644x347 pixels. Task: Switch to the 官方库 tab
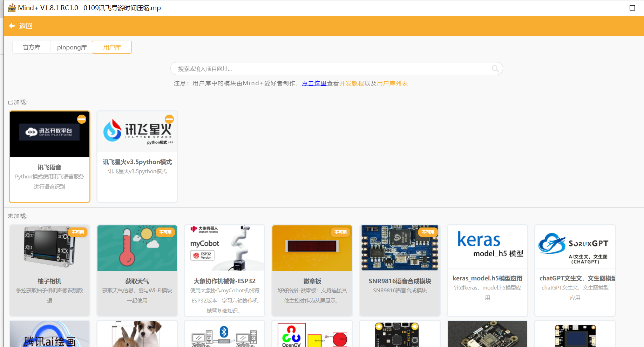point(32,47)
